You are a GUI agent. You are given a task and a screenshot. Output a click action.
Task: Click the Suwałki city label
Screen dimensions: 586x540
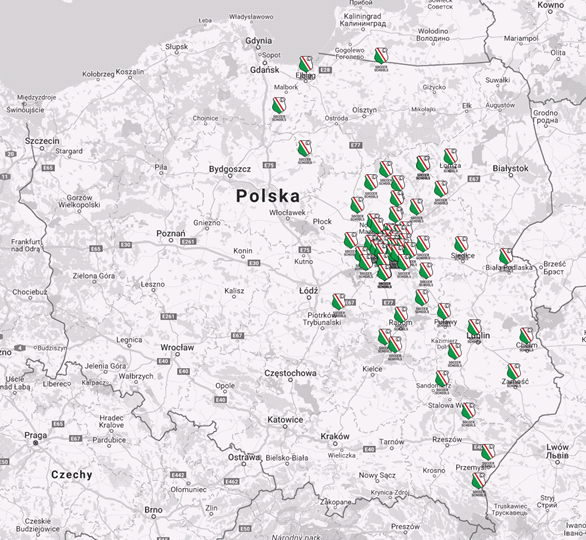click(x=498, y=80)
